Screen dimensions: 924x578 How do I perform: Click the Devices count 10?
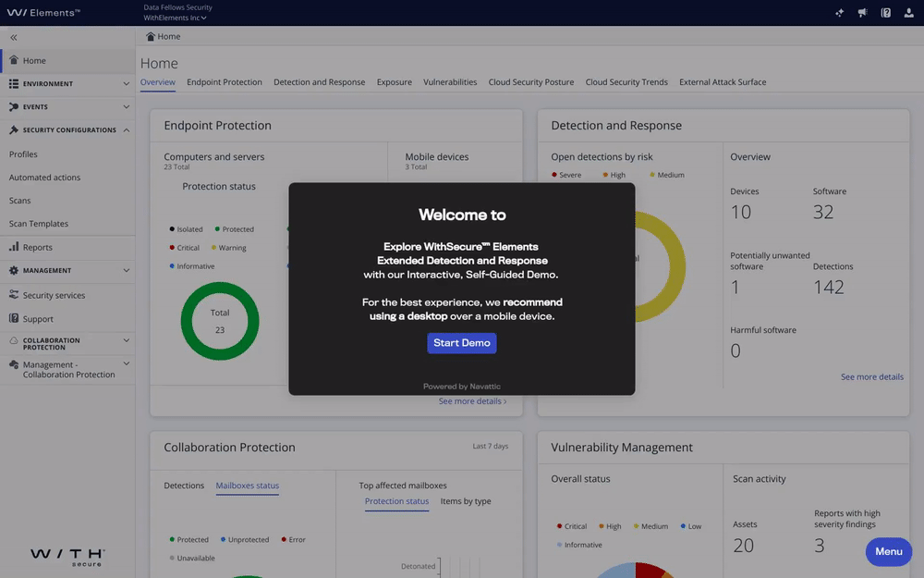pyautogui.click(x=741, y=213)
